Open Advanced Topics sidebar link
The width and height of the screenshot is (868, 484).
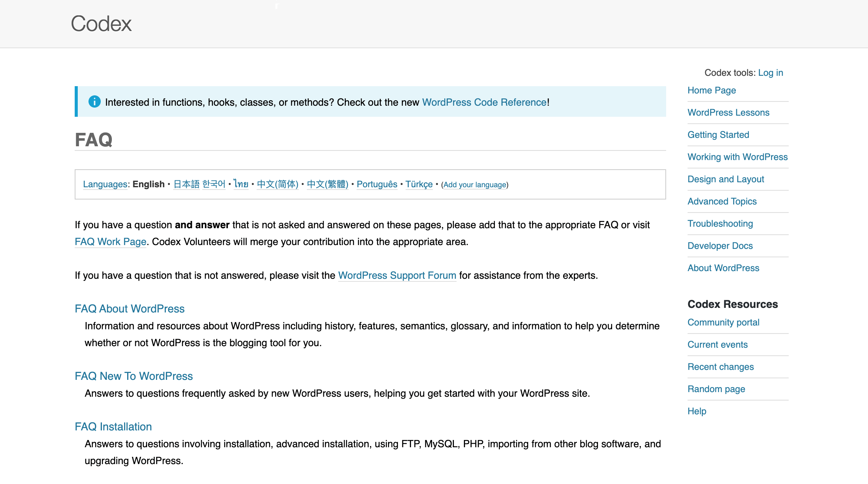(722, 201)
